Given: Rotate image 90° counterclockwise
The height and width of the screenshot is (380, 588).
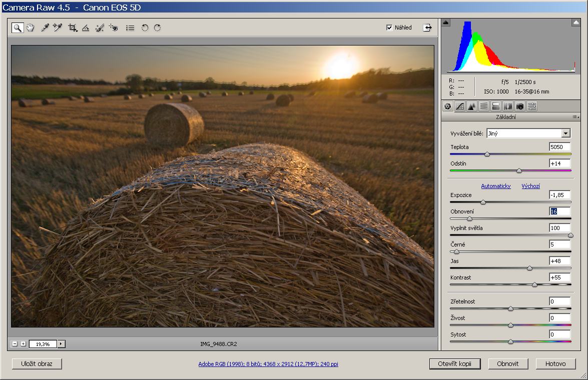Looking at the screenshot, I should coord(145,28).
